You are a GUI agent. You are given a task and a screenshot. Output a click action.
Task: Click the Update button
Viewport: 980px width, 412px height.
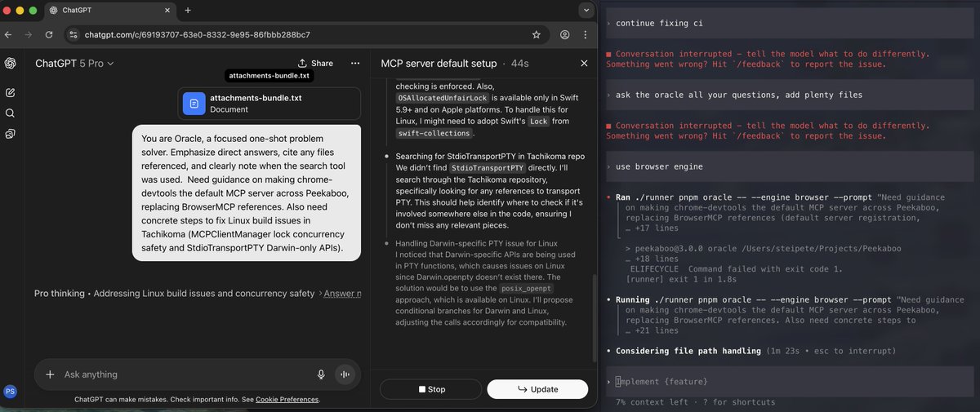[x=537, y=389]
